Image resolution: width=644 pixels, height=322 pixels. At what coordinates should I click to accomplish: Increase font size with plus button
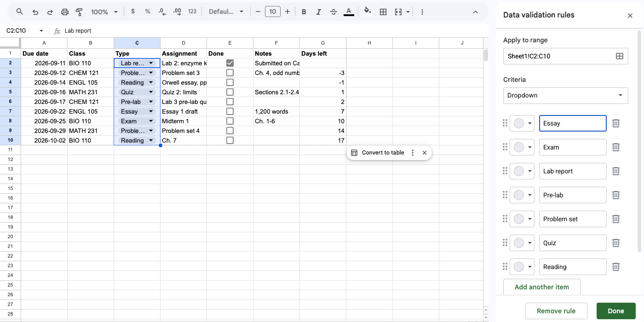coord(287,11)
